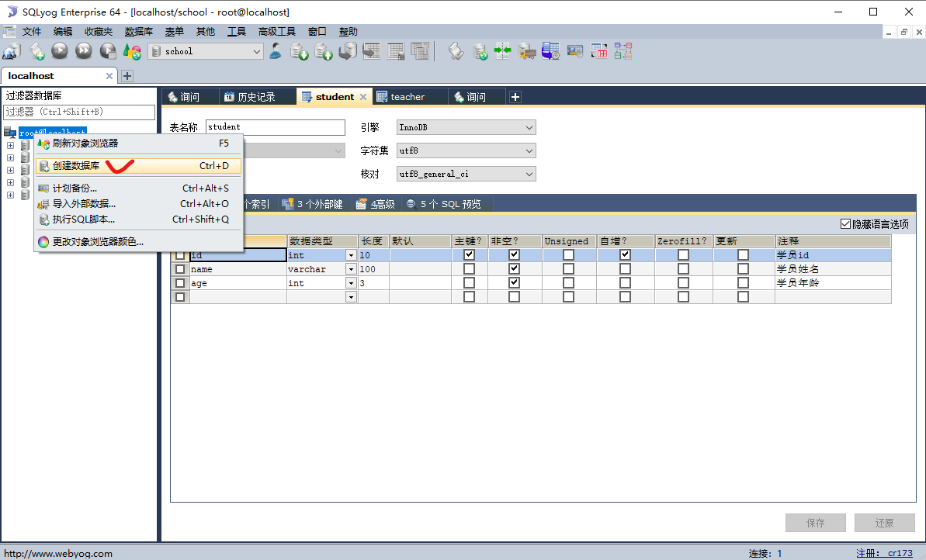The width and height of the screenshot is (926, 560).
Task: Click the overlapping tables toolbar icon
Action: point(419,51)
